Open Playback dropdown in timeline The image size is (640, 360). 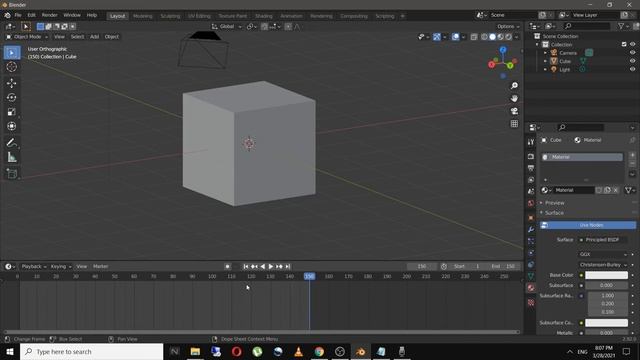34,267
